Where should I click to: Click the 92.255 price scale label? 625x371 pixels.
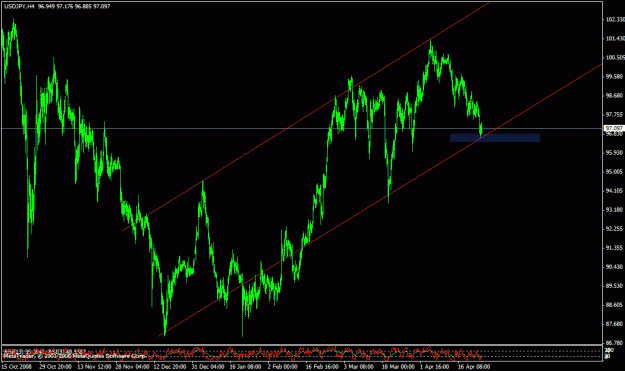(x=614, y=229)
